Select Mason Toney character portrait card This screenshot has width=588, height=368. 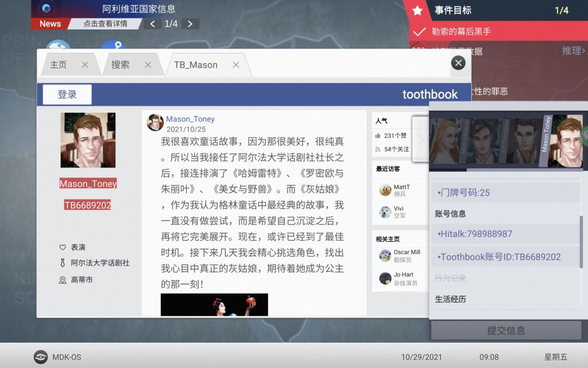(561, 141)
